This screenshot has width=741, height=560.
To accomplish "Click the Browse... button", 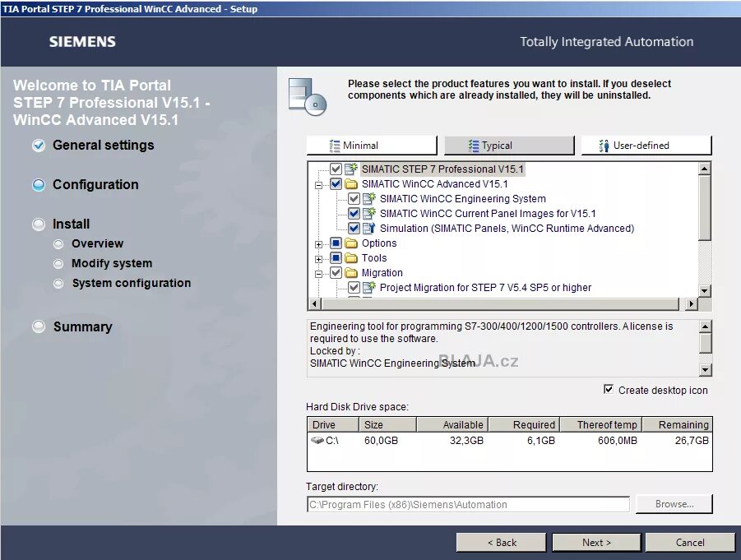I will (x=674, y=504).
